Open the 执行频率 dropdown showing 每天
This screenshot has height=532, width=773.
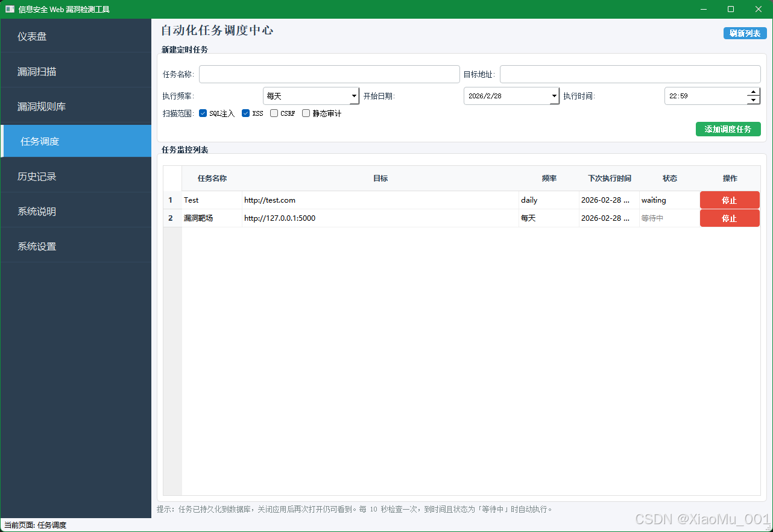pos(311,96)
